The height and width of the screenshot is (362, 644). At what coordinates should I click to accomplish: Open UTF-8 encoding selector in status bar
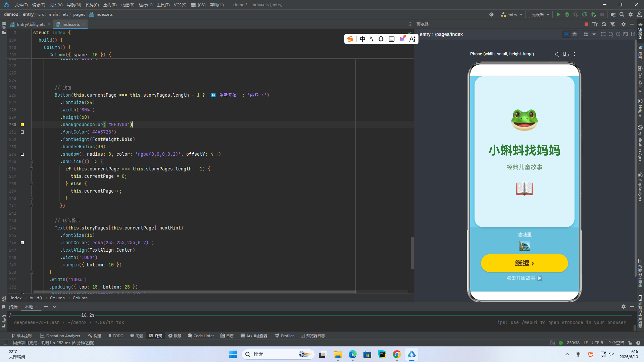[597, 343]
